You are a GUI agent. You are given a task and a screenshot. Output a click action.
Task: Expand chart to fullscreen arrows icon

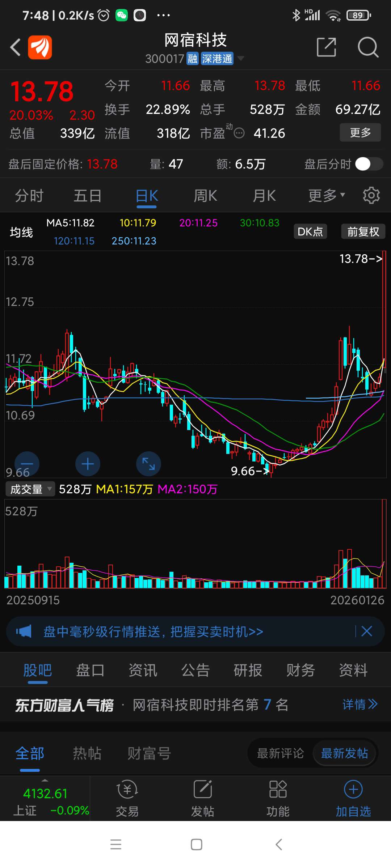tap(148, 464)
